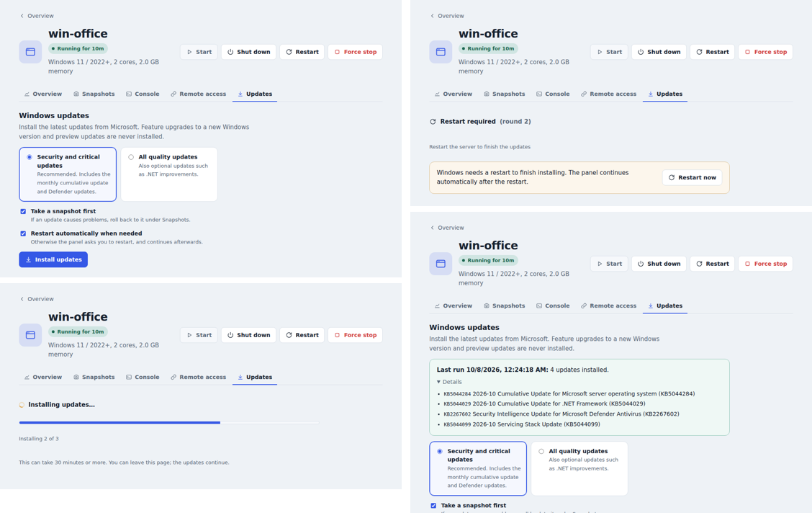This screenshot has width=812, height=513.
Task: Collapse the Details list of installed updates
Action: click(x=449, y=382)
